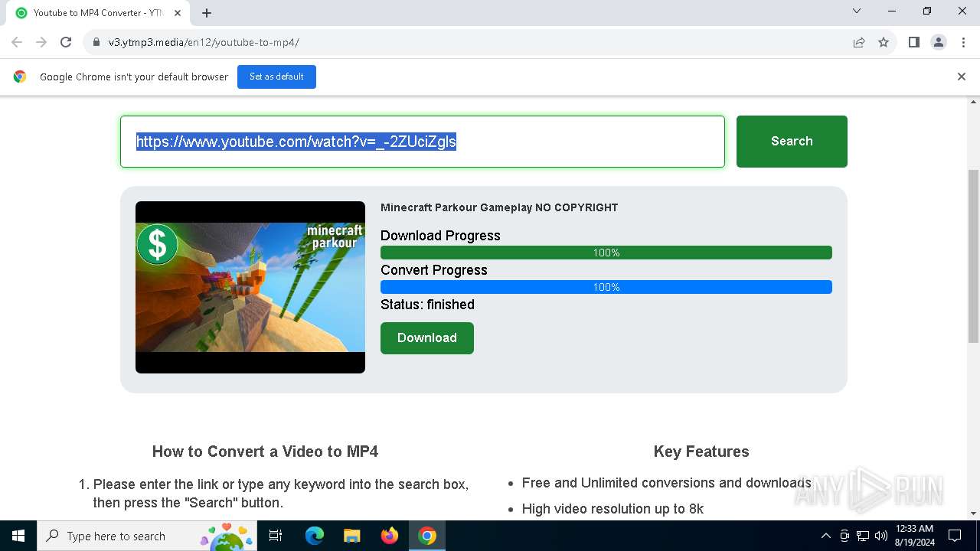Click the green dollar sign badge on thumbnail

point(158,244)
